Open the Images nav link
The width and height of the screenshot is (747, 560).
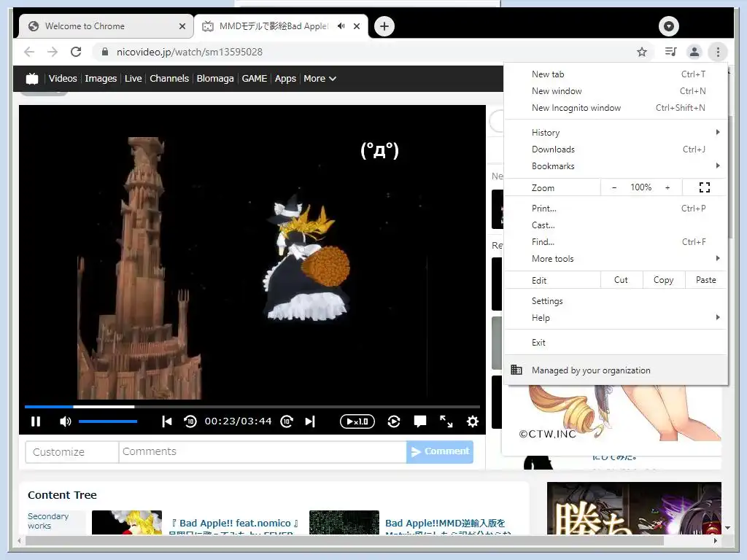click(x=101, y=79)
